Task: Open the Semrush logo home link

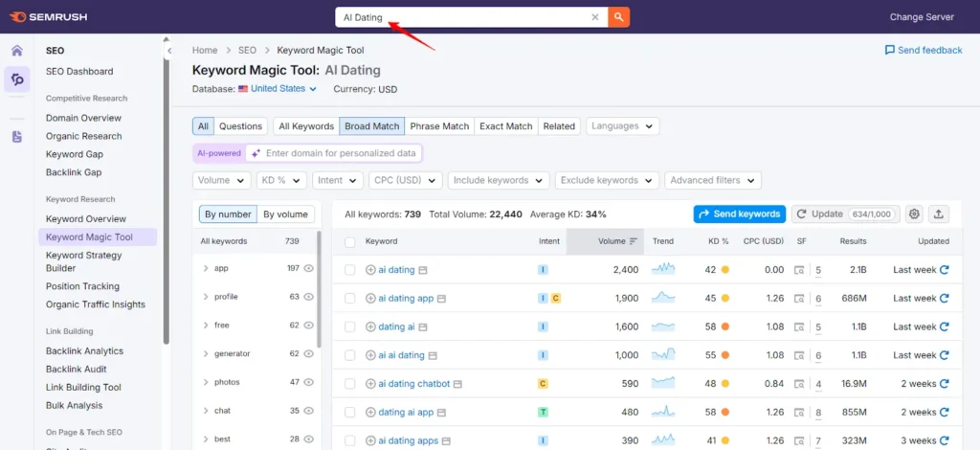Action: 48,17
